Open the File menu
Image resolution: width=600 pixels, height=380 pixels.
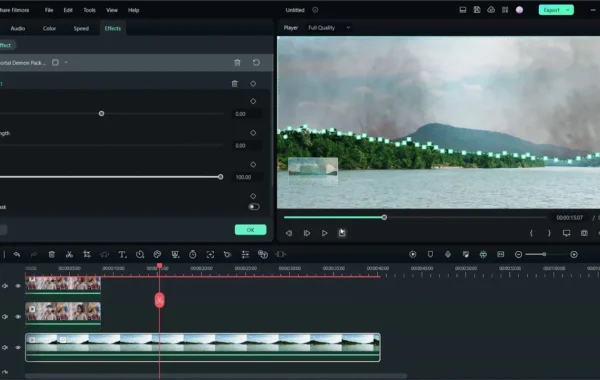pos(49,10)
